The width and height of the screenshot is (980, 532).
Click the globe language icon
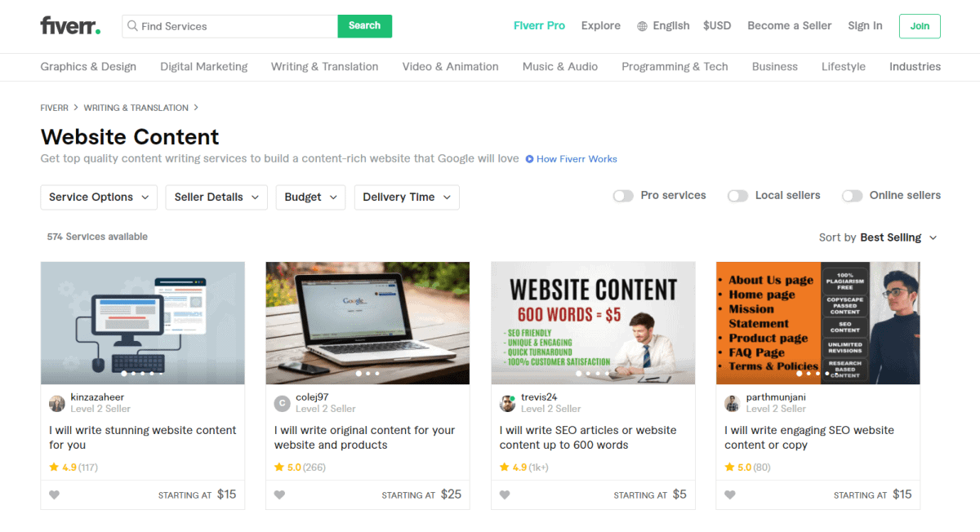pos(642,26)
